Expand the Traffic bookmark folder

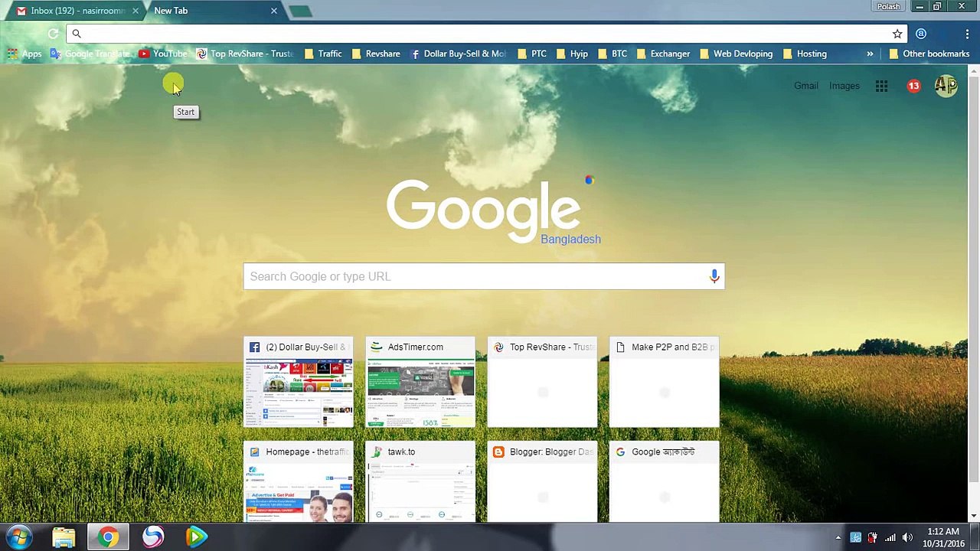[x=322, y=54]
